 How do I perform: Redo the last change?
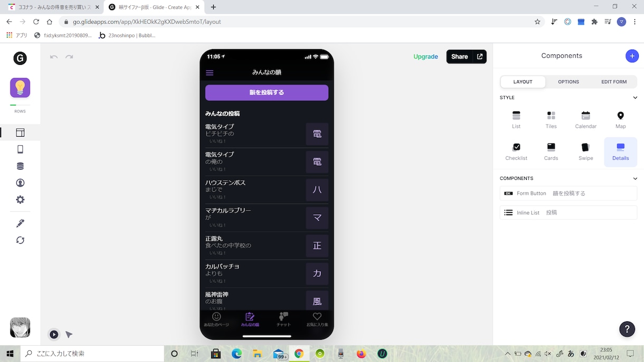69,56
